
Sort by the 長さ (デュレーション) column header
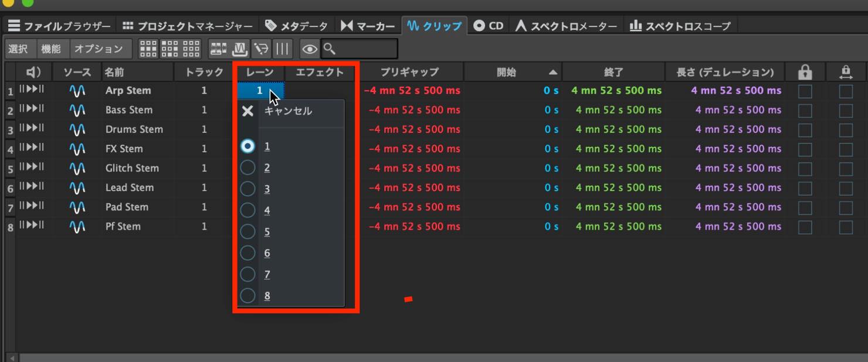[725, 72]
